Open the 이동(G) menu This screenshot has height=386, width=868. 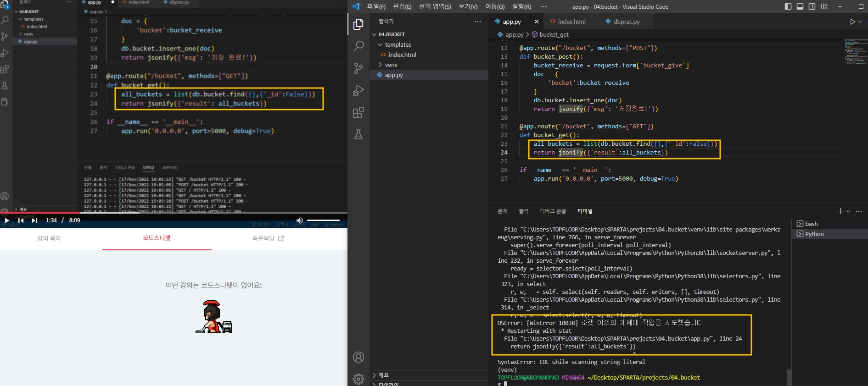click(495, 6)
